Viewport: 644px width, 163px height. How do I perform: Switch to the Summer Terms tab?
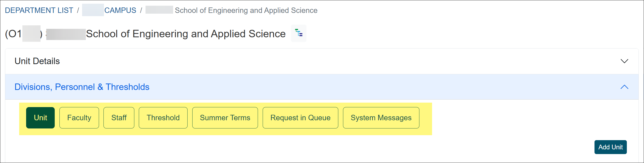click(225, 118)
